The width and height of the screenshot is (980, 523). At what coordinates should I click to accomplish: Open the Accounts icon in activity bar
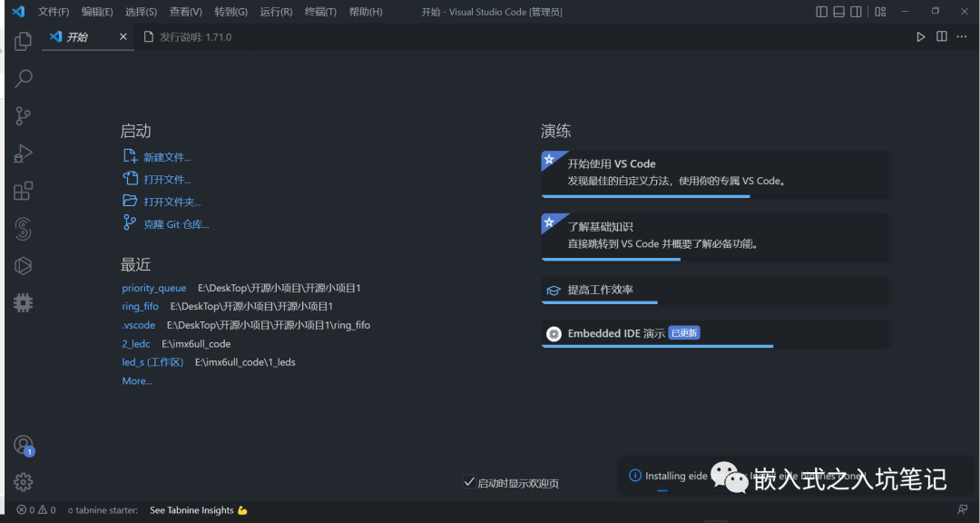coord(22,445)
